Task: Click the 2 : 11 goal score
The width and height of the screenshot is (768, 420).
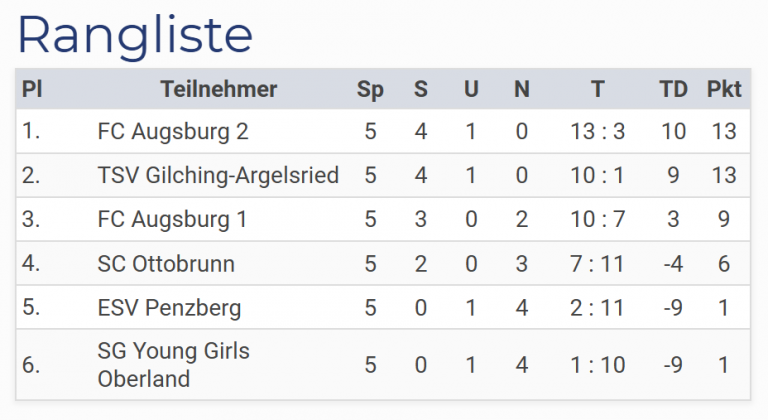Action: [x=597, y=308]
